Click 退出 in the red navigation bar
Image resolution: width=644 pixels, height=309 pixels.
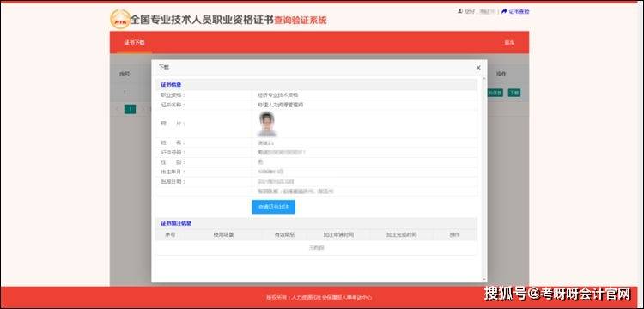point(509,43)
